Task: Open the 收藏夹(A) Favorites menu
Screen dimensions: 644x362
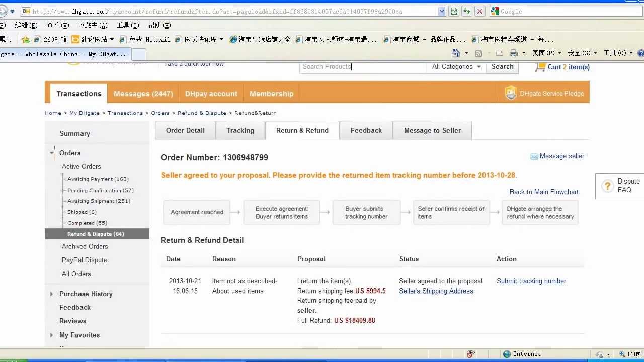Action: point(93,25)
